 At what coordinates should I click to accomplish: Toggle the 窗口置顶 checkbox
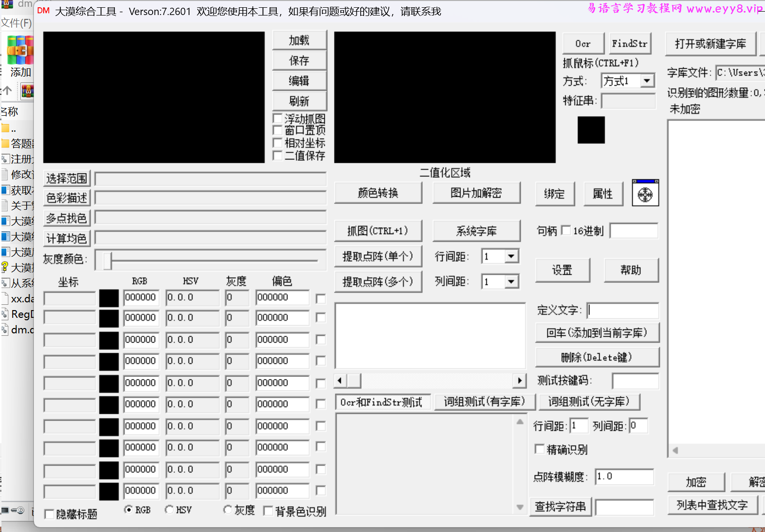[278, 130]
